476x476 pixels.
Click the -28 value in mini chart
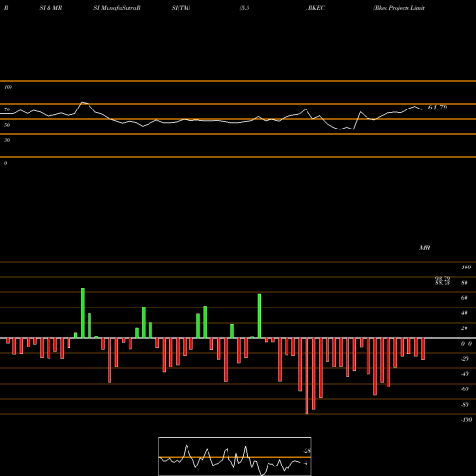pos(307,451)
